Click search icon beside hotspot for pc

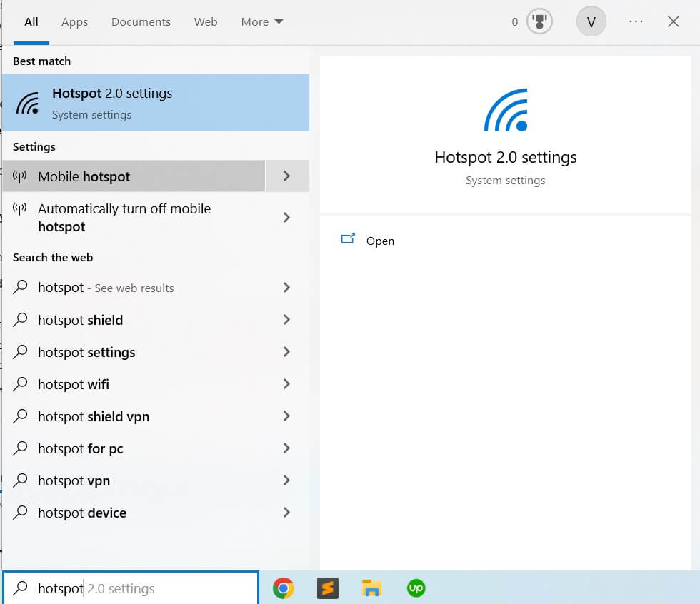click(20, 448)
